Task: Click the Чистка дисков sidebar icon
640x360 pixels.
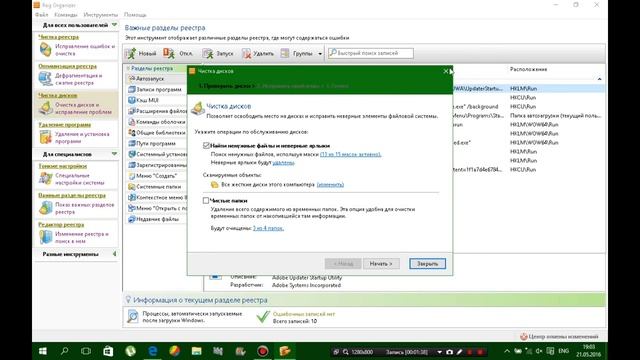Action: pyautogui.click(x=45, y=108)
